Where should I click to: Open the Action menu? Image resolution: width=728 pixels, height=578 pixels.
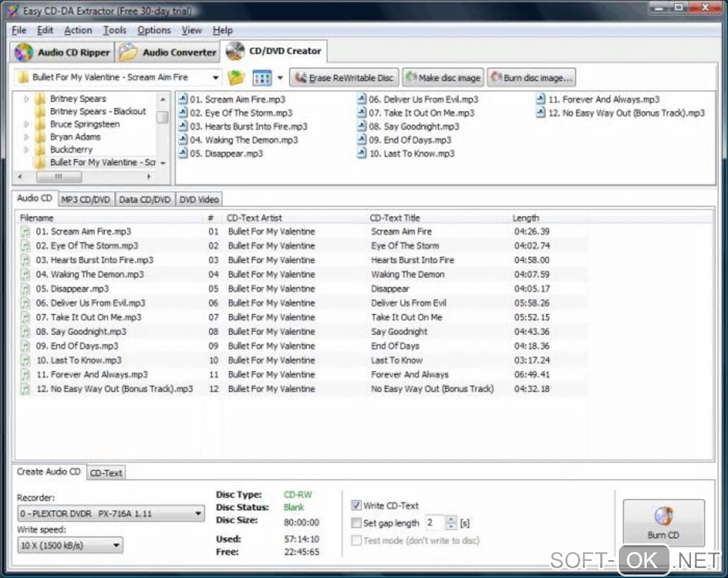click(x=78, y=30)
